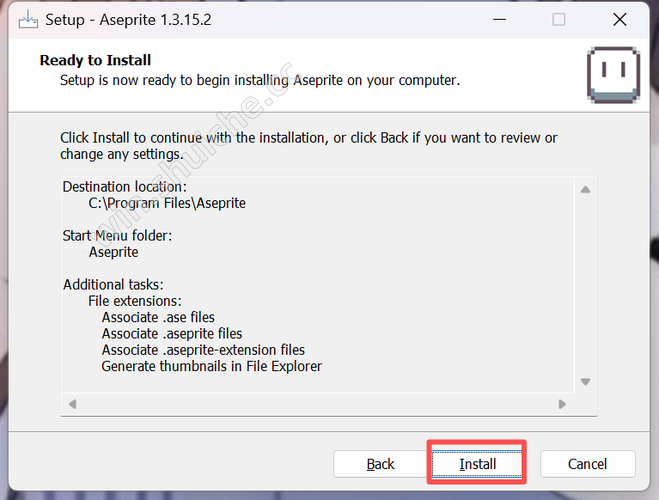Click the 'File extensions:' line
This screenshot has height=500, width=659.
point(134,301)
